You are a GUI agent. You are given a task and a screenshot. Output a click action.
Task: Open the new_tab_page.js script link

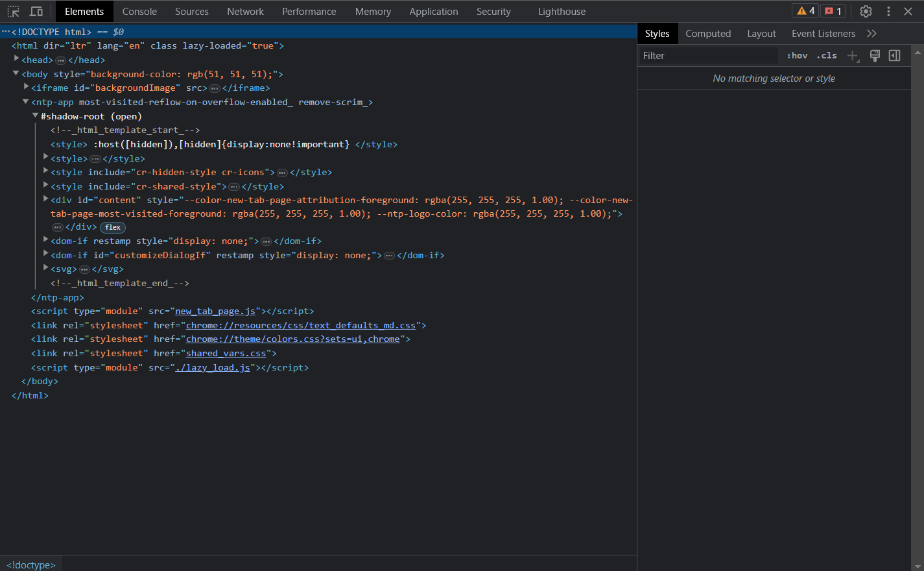[215, 311]
